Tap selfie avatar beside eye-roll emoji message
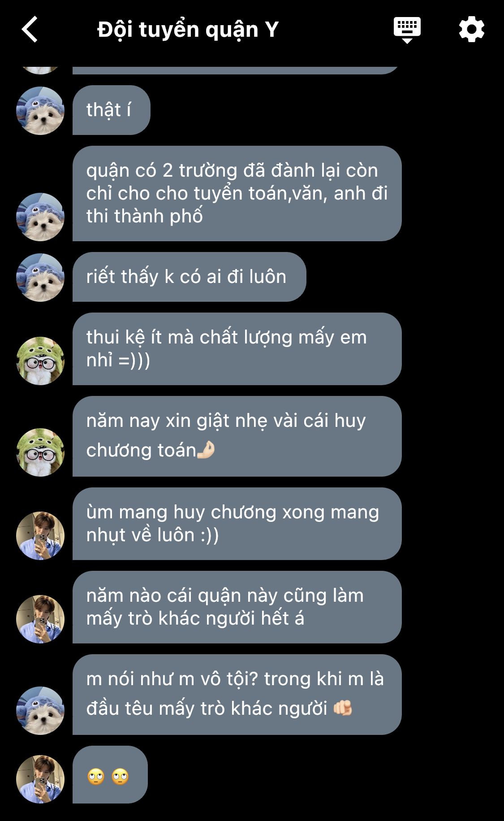504x821 pixels. [x=40, y=779]
